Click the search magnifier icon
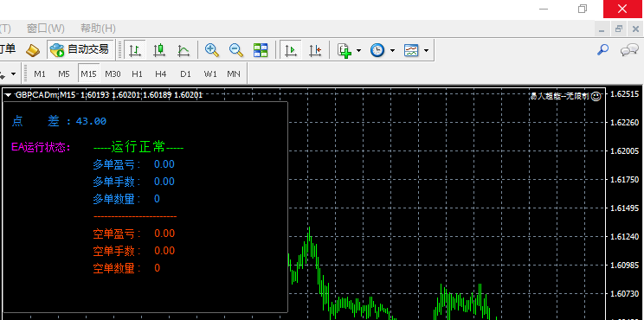644x320 pixels. tap(602, 50)
